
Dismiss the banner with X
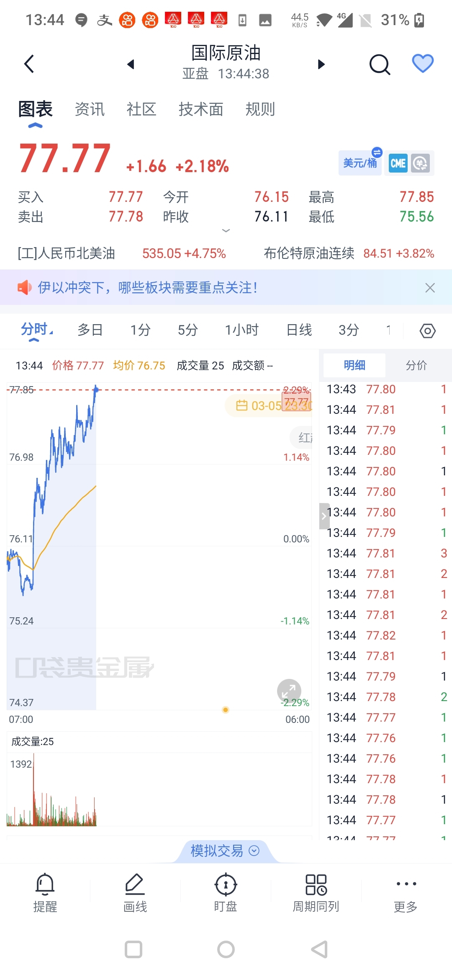coord(430,288)
